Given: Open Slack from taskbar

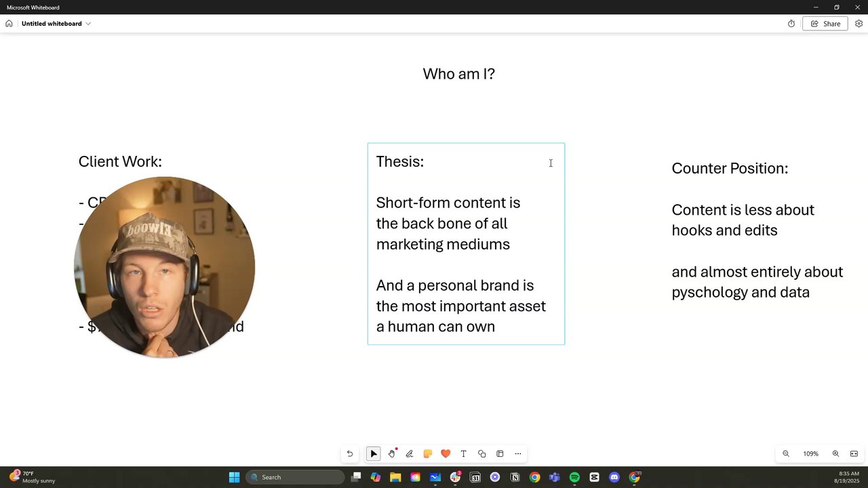Looking at the screenshot, I should pos(456,477).
